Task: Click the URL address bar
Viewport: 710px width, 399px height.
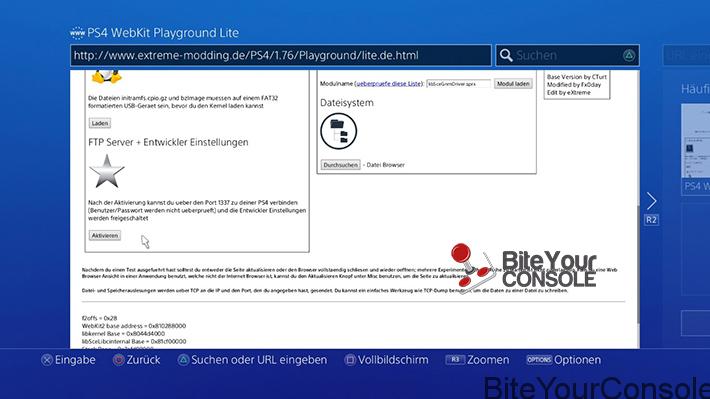Action: click(x=281, y=55)
